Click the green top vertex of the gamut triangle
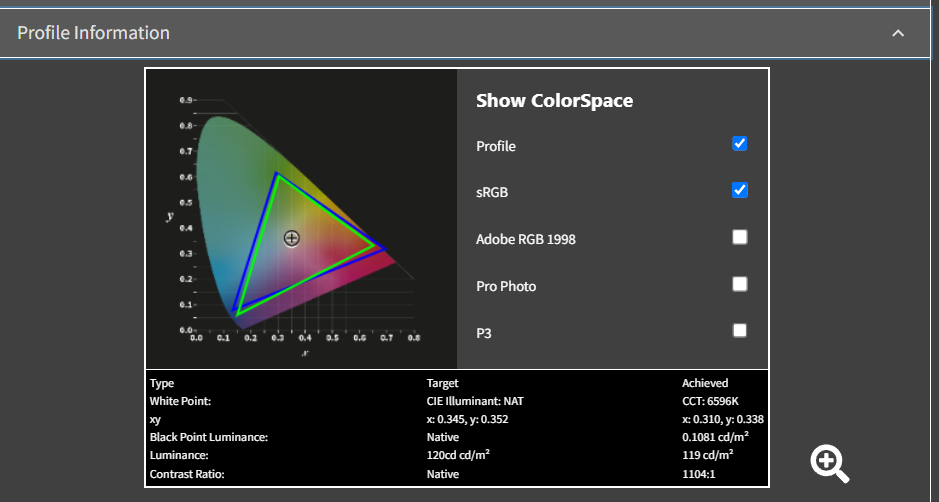The image size is (939, 502). tap(277, 175)
